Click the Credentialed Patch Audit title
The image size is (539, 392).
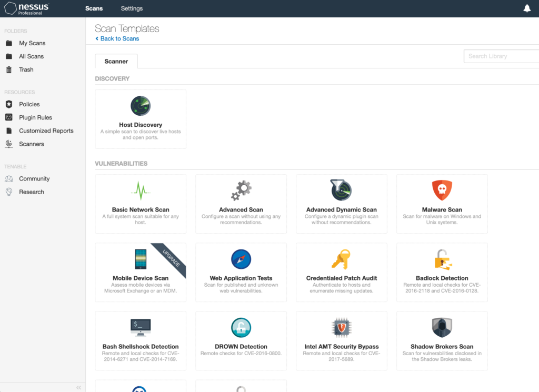[341, 278]
